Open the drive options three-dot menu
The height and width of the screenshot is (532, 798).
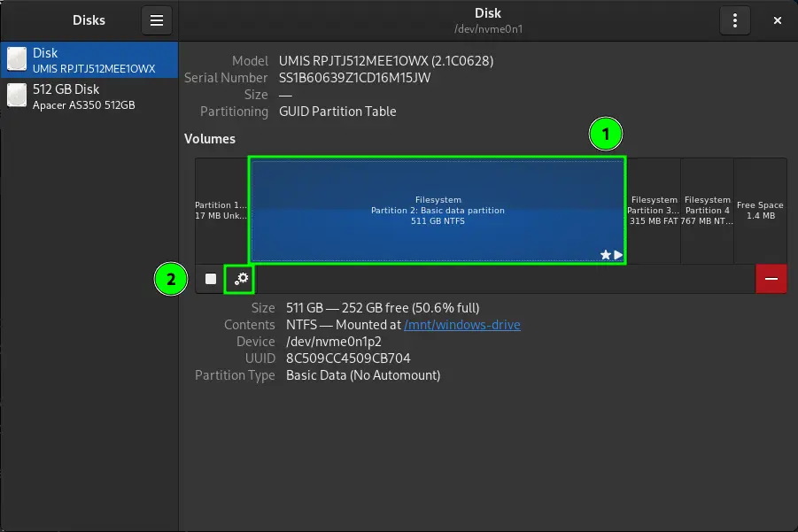coord(734,20)
